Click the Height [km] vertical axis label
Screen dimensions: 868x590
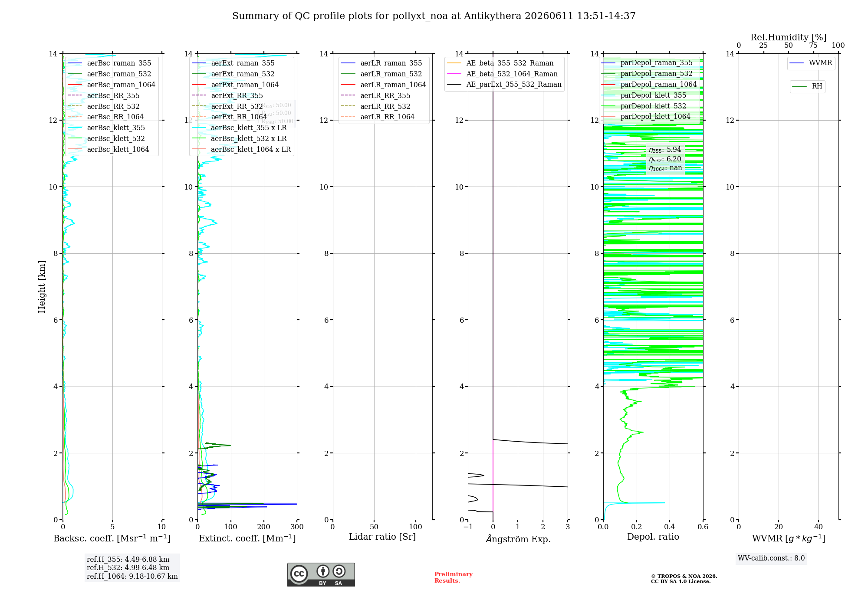(42, 287)
